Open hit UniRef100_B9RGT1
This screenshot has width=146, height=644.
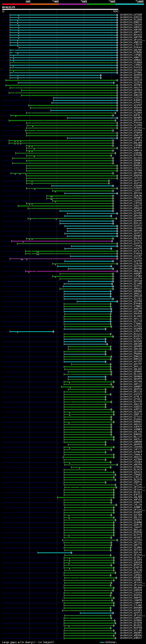coord(131,22)
